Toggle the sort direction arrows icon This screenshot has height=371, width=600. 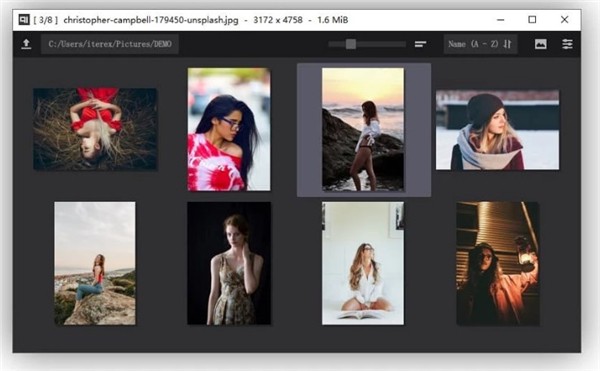507,44
